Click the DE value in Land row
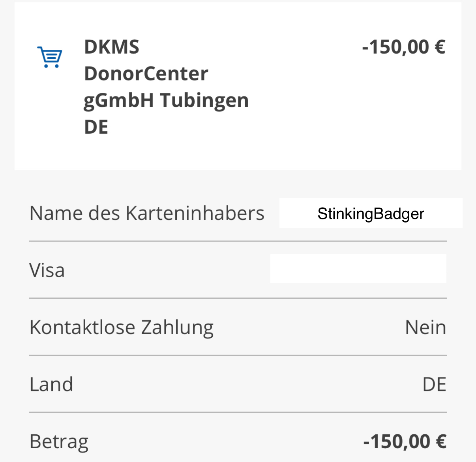Viewport: 476px width, 462px height. pos(434,384)
